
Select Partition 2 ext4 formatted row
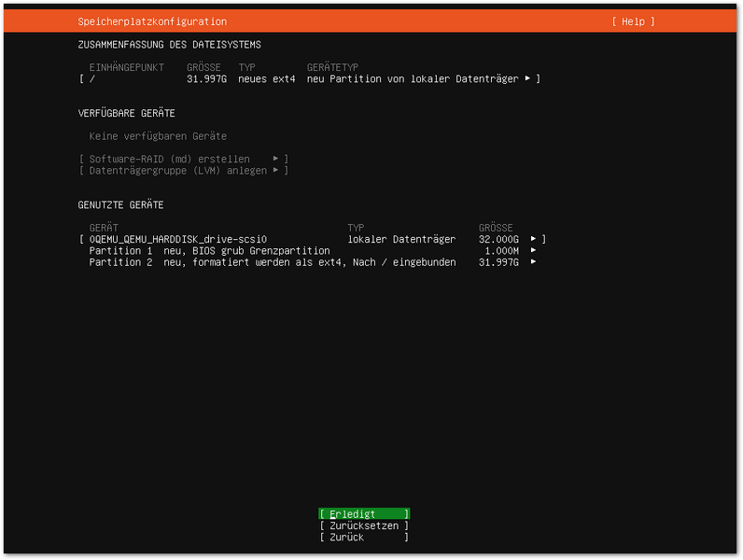(313, 262)
